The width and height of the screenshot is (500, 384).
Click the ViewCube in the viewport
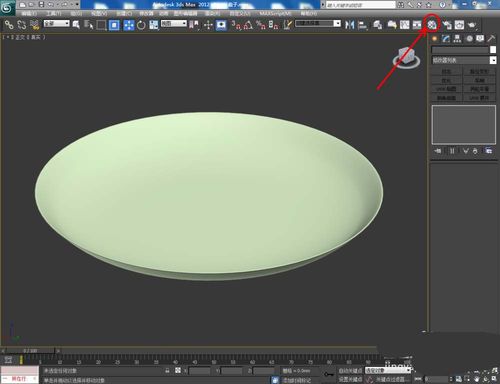tap(407, 57)
